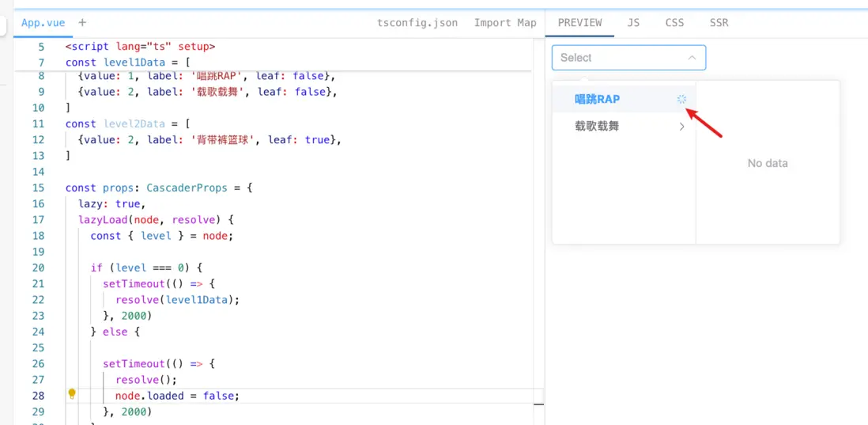Click the lightbulb quick-fix icon on line 28
This screenshot has height=425, width=868.
72,394
